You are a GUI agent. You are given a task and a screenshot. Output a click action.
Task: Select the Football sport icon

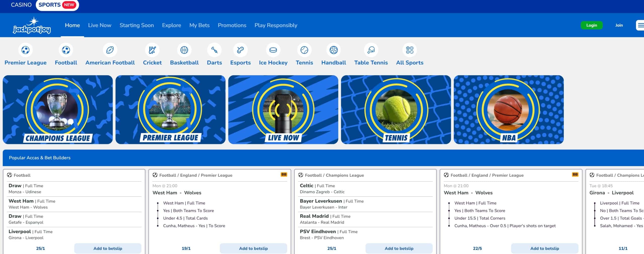click(66, 50)
